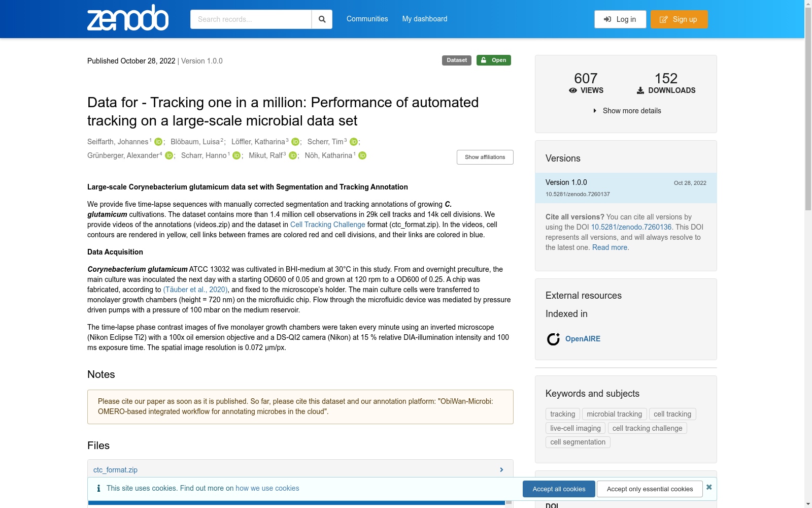812x508 pixels.
Task: Open ORCID icon for Löffler, Katharina
Action: [295, 142]
